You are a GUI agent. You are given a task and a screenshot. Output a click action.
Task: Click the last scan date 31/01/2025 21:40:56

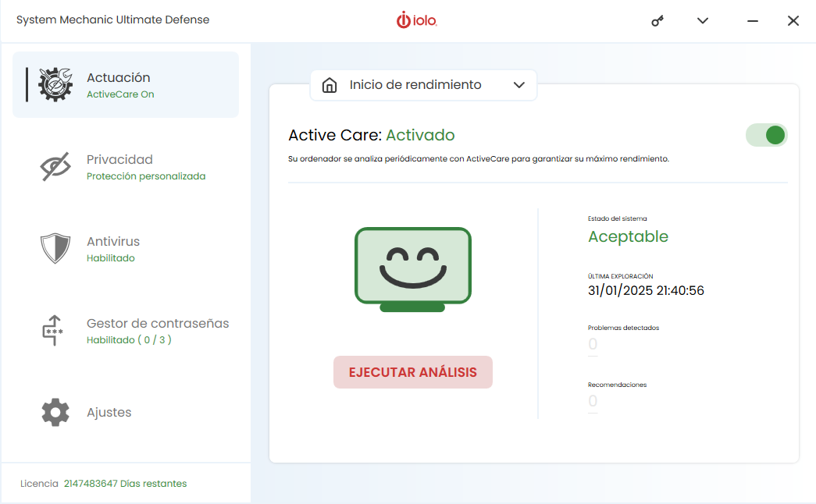tap(646, 290)
